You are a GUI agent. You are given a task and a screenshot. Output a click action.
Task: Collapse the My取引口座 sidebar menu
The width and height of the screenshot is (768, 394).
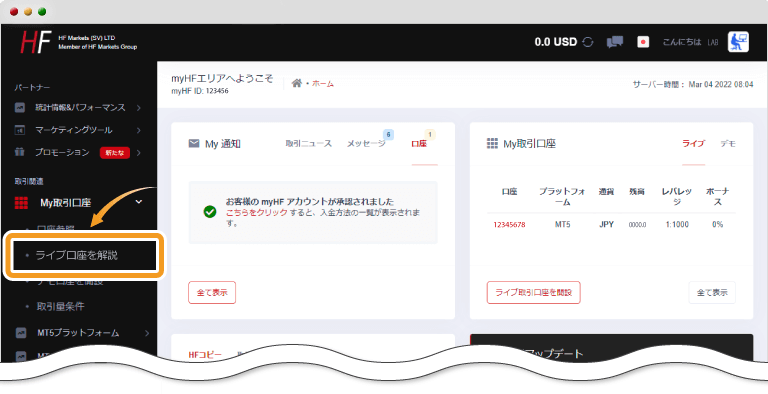point(139,202)
